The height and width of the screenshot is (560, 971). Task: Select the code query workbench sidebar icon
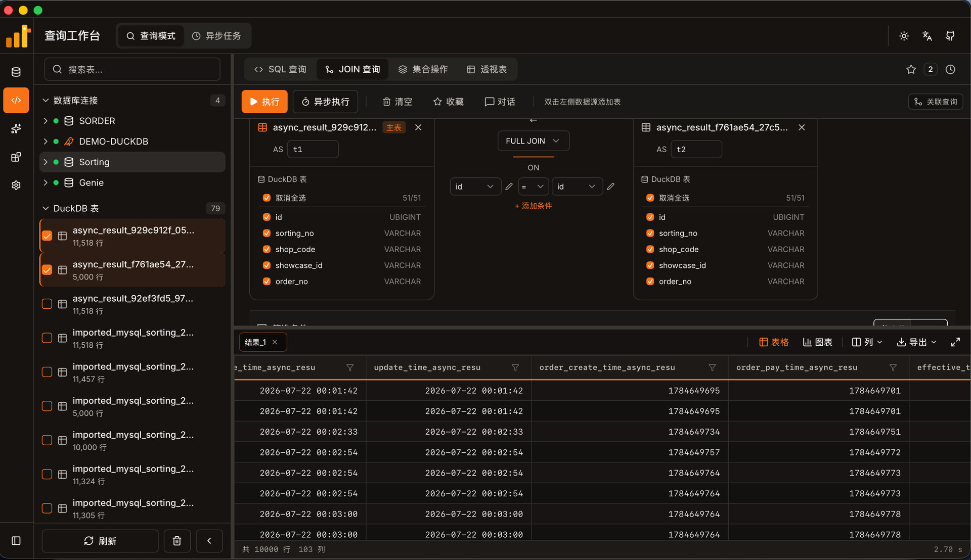[x=16, y=100]
